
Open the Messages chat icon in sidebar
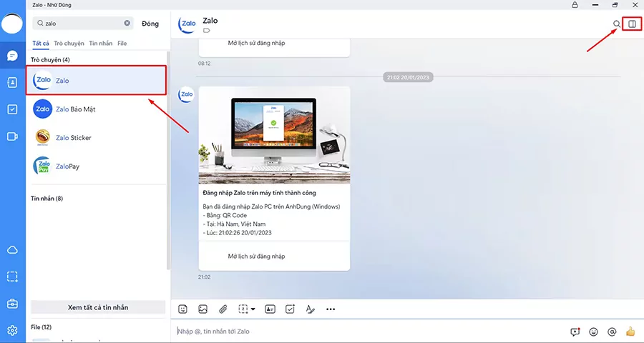coord(12,56)
